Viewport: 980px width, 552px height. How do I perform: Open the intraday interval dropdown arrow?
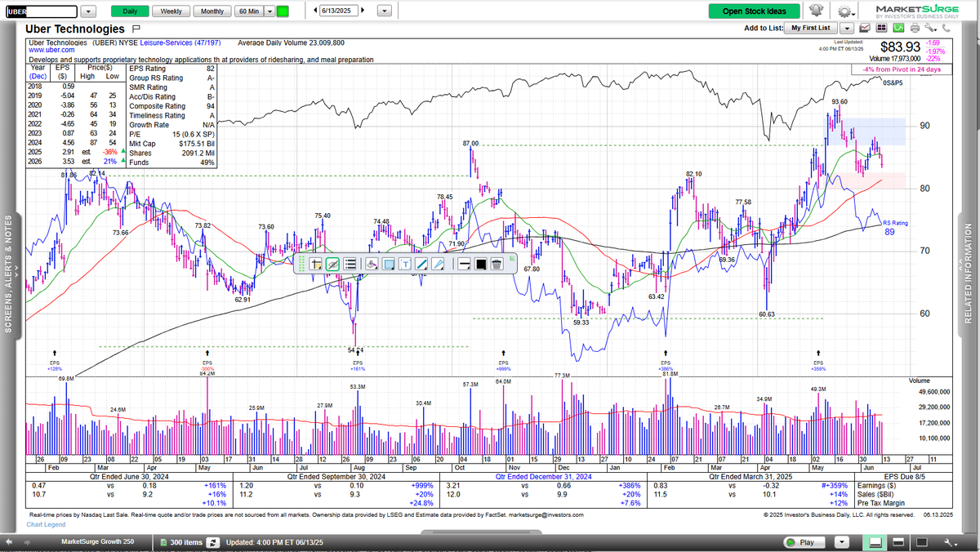270,11
